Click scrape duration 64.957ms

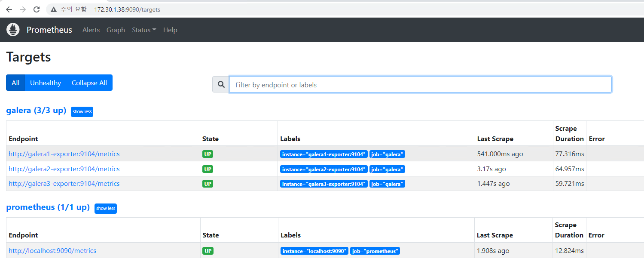(570, 169)
